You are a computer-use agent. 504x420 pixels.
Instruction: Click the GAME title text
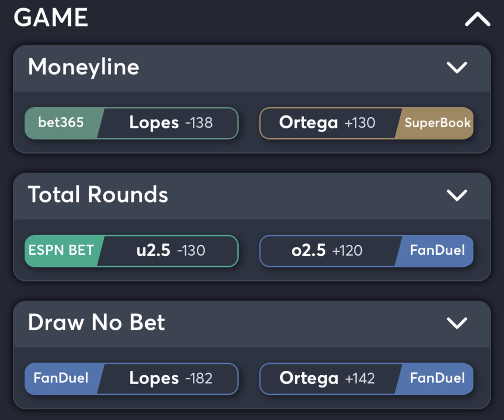52,17
